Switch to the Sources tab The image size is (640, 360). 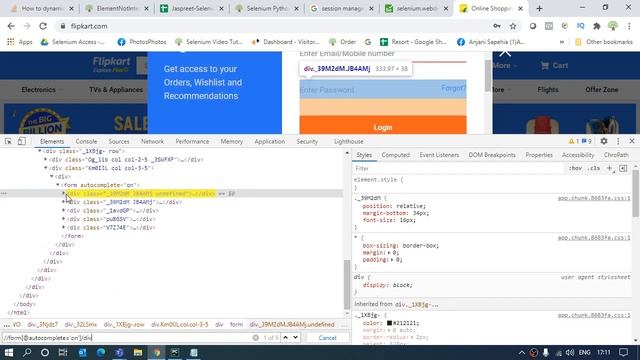pyautogui.click(x=119, y=141)
